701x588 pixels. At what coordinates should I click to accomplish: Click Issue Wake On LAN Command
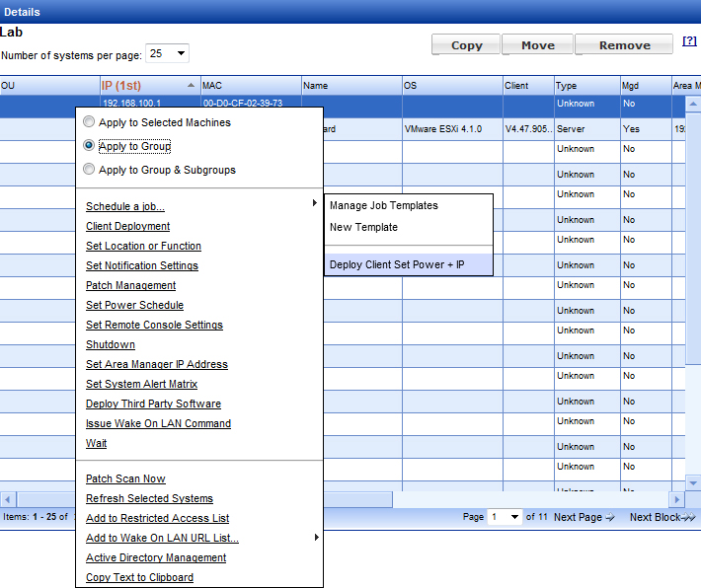[x=158, y=423]
